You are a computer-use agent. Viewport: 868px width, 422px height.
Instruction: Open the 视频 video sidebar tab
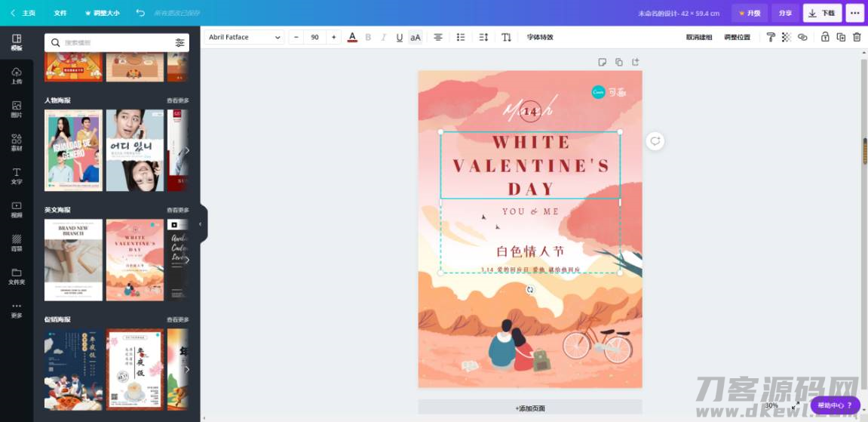click(17, 209)
